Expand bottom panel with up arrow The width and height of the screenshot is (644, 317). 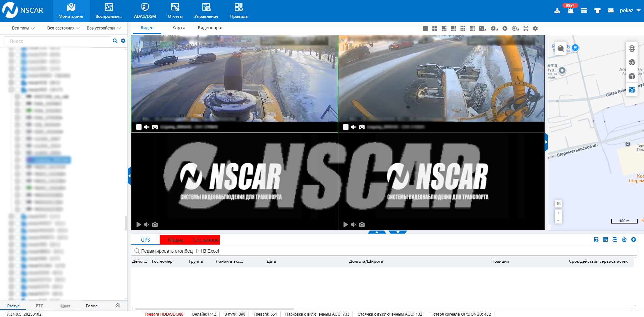coord(377,232)
